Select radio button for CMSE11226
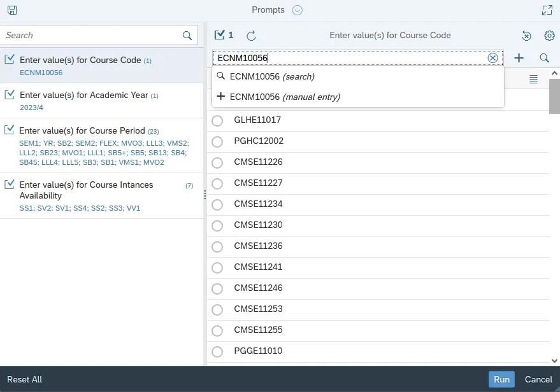 [x=217, y=163]
